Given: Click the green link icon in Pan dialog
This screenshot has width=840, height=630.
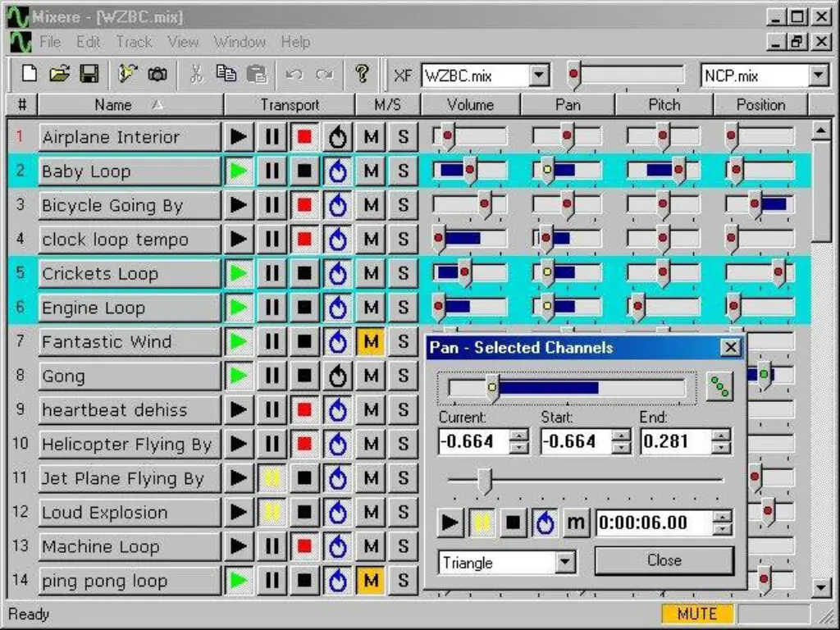Looking at the screenshot, I should coord(719,387).
